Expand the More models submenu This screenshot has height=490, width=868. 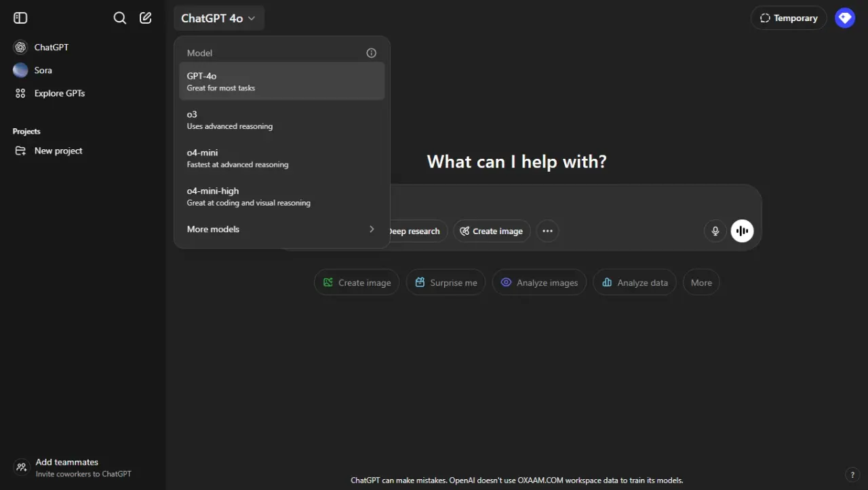click(281, 229)
